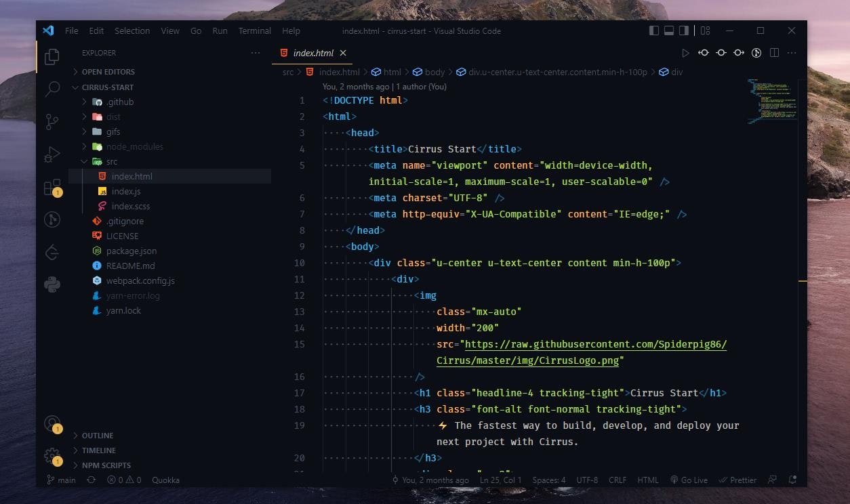Change the HTML language mode in status bar
The image size is (850, 504).
click(x=648, y=480)
